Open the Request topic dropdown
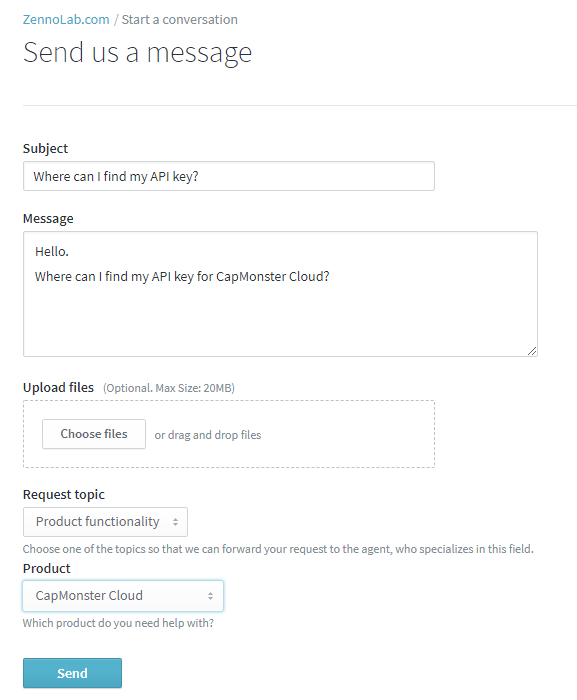577x700 pixels. tap(105, 522)
